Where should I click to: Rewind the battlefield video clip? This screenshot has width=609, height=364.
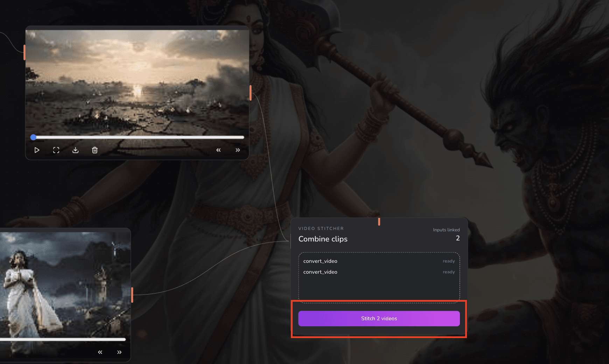[218, 150]
